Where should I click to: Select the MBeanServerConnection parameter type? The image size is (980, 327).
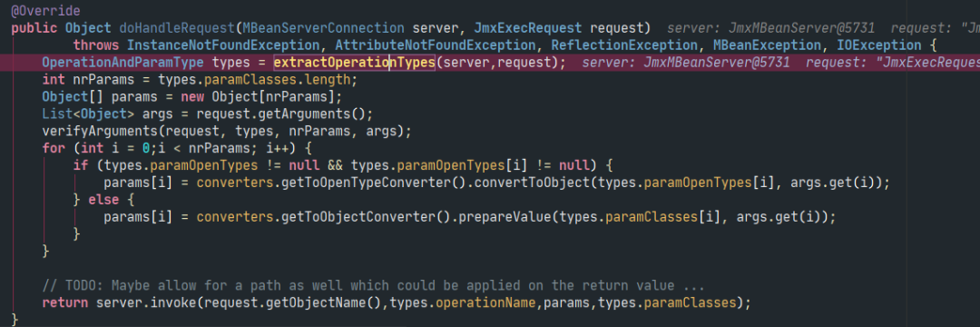tap(324, 28)
